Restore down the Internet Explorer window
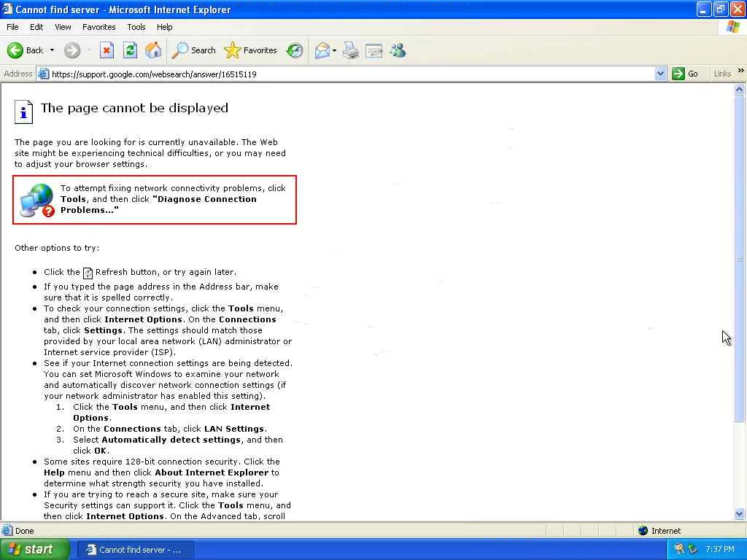 [x=720, y=9]
